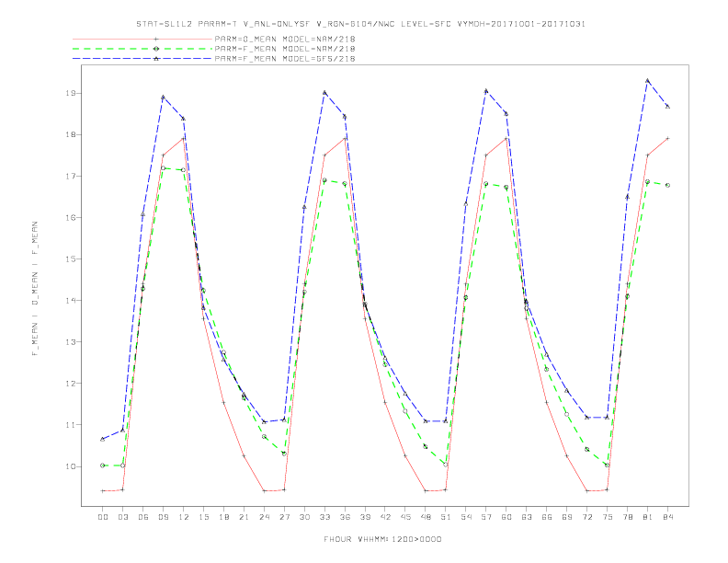Click x-axis forecast hour label 69
728x563 pixels.
pyautogui.click(x=567, y=517)
